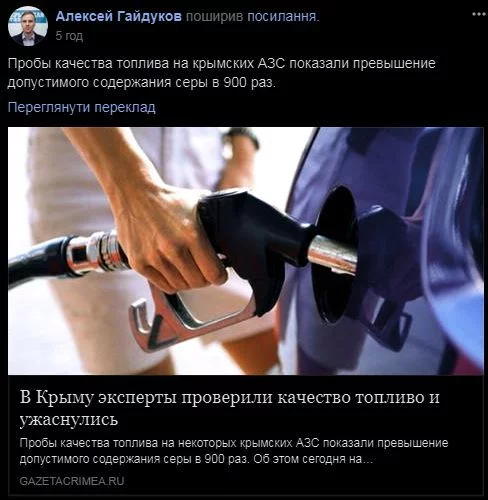Open Алексей Гайдуков's round profile avatar
The width and height of the screenshot is (488, 500).
coord(28,26)
